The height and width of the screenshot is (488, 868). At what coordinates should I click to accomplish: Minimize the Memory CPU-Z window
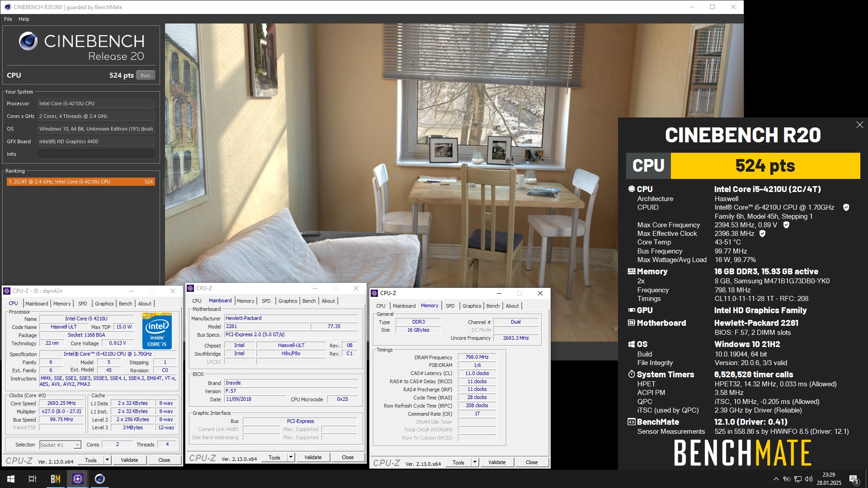pyautogui.click(x=499, y=293)
